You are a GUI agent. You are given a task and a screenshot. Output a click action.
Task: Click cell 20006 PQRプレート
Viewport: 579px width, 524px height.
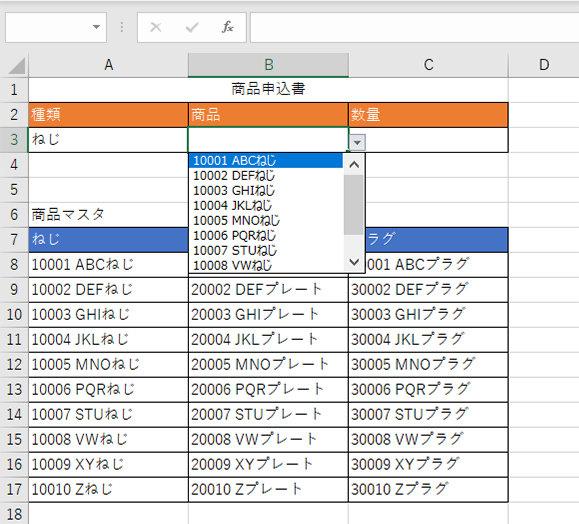(268, 389)
